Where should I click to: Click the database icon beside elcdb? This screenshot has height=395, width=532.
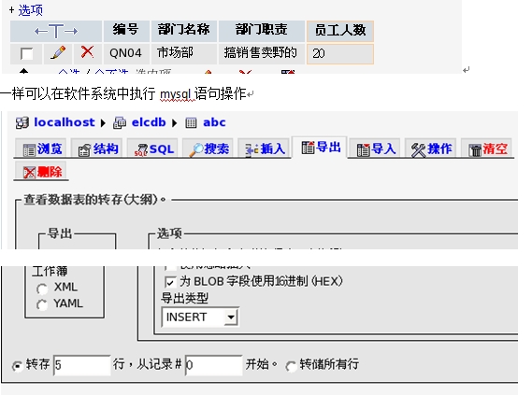tap(120, 122)
